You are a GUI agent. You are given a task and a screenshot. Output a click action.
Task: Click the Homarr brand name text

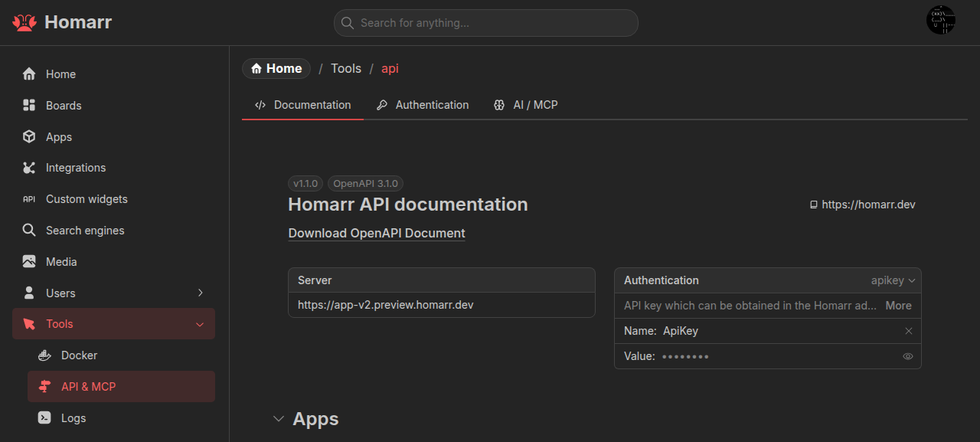point(78,22)
